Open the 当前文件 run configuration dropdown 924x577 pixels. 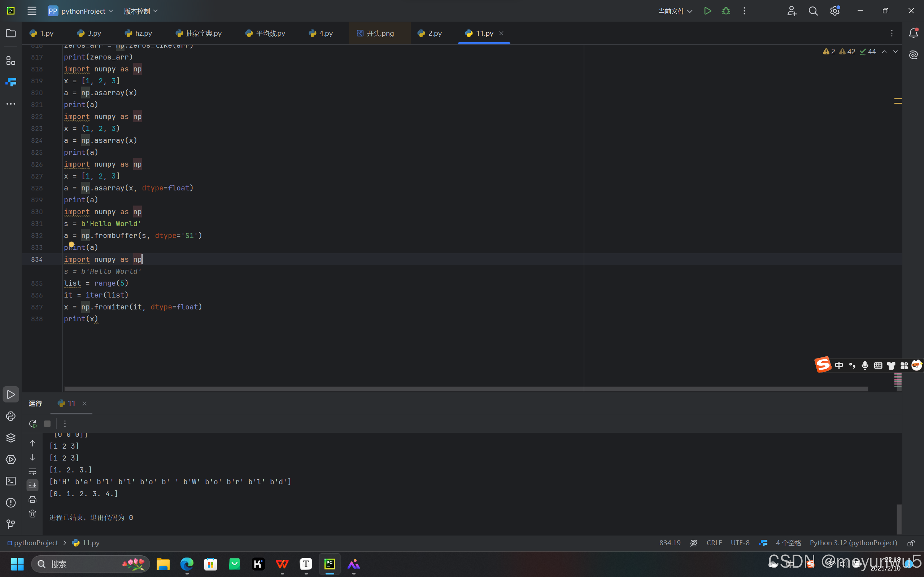674,11
